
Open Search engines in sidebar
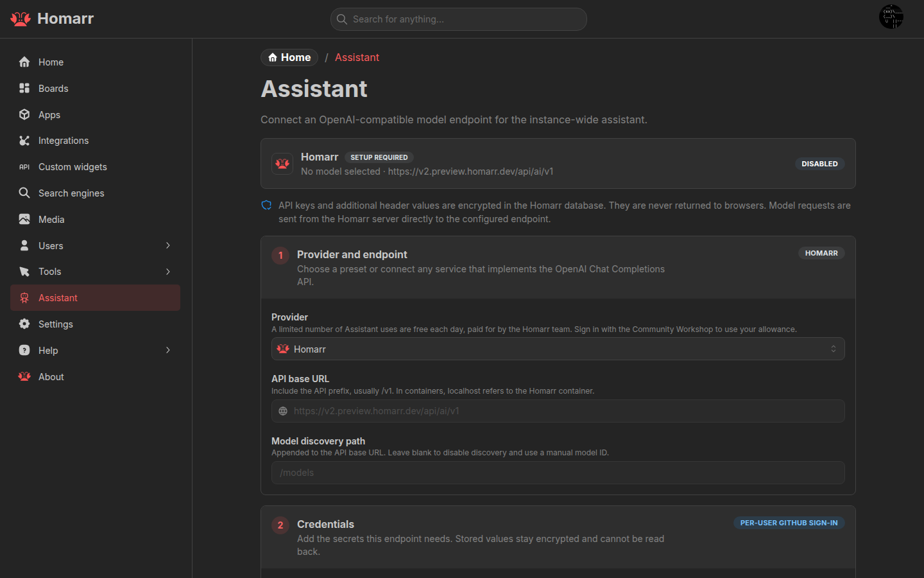point(95,193)
